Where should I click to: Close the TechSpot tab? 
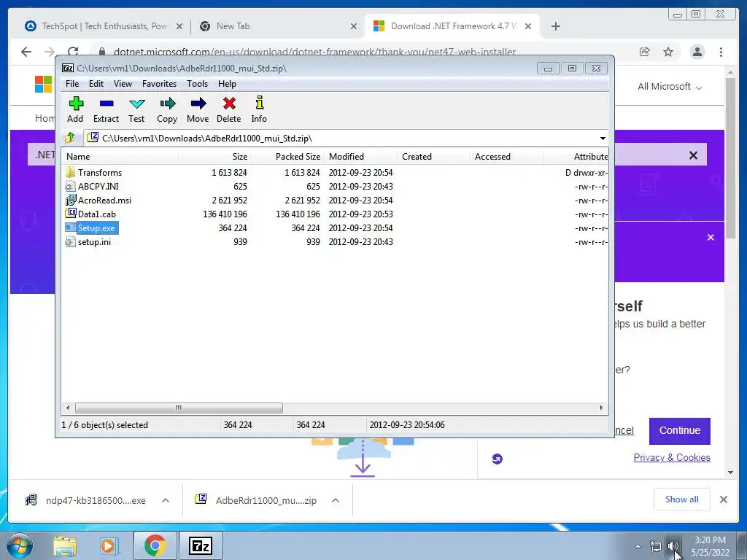(x=179, y=27)
